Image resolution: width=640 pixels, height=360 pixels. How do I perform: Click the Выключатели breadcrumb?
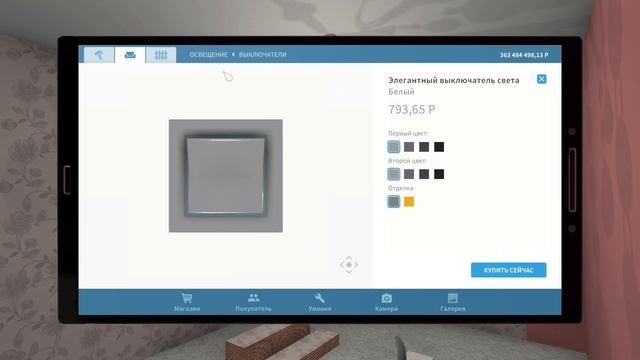pos(262,55)
